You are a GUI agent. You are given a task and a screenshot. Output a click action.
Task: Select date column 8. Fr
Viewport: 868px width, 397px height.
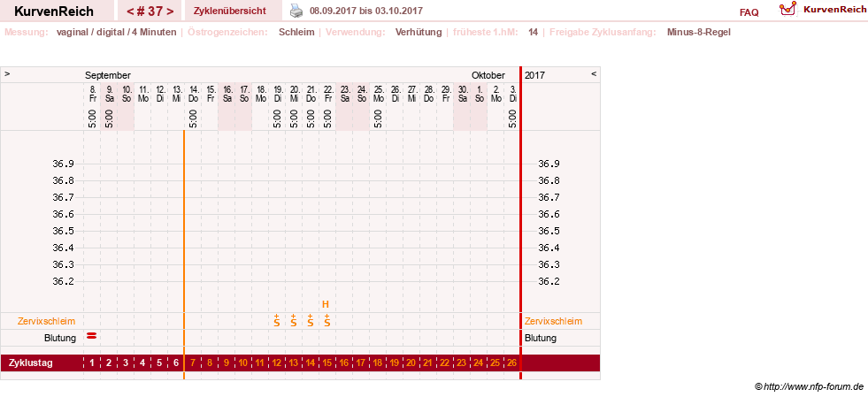[x=92, y=94]
